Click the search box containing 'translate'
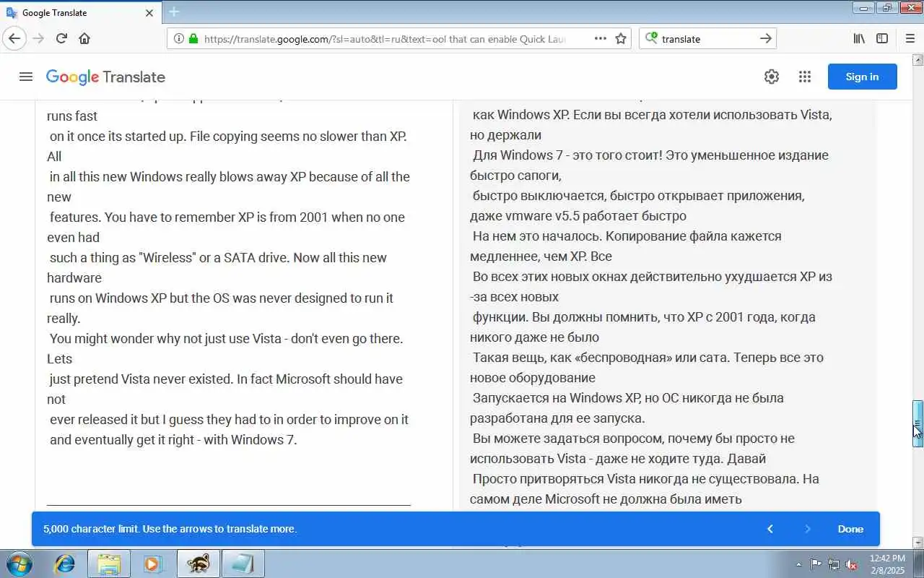Screen dimensions: 924x578 [707, 39]
